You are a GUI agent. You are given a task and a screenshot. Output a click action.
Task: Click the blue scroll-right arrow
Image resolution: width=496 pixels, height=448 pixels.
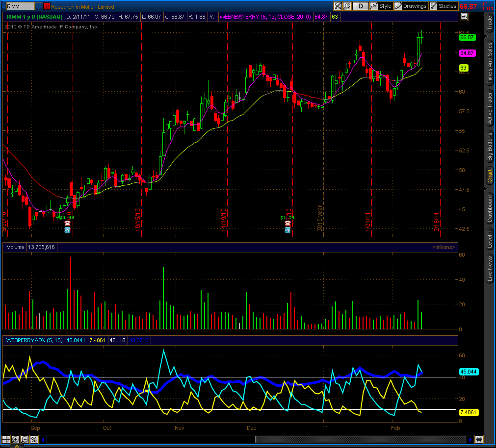(470, 439)
